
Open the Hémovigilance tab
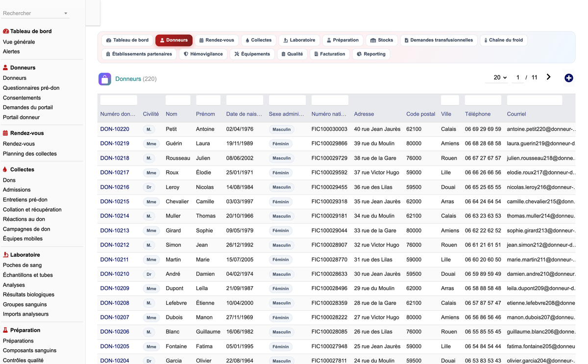click(x=203, y=54)
